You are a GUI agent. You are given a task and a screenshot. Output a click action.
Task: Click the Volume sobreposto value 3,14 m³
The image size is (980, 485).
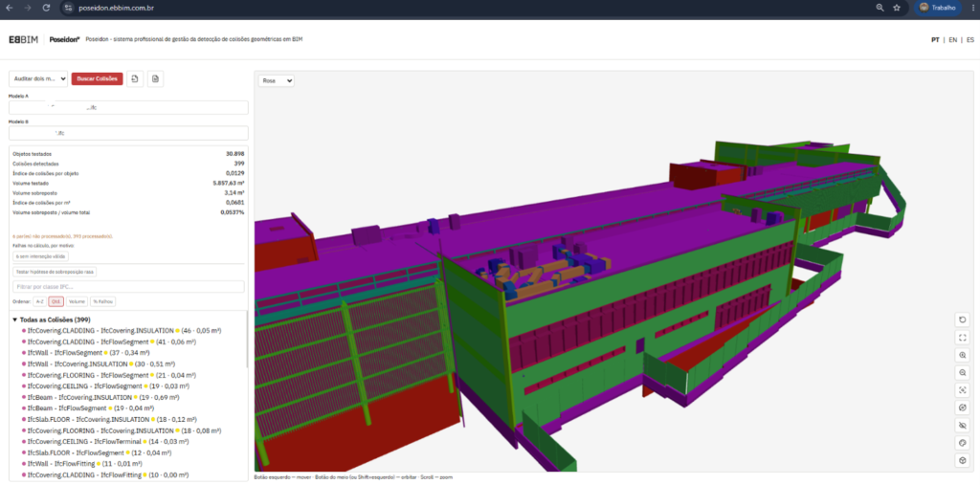pos(235,193)
